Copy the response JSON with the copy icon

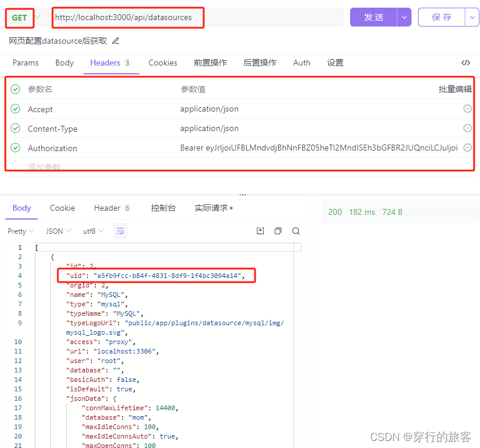click(278, 231)
